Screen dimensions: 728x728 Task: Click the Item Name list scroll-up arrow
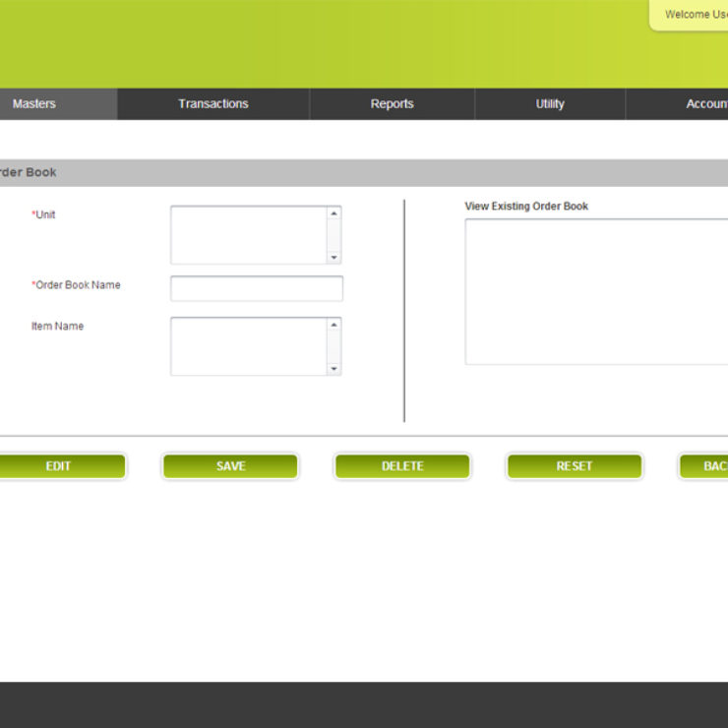pyautogui.click(x=334, y=325)
